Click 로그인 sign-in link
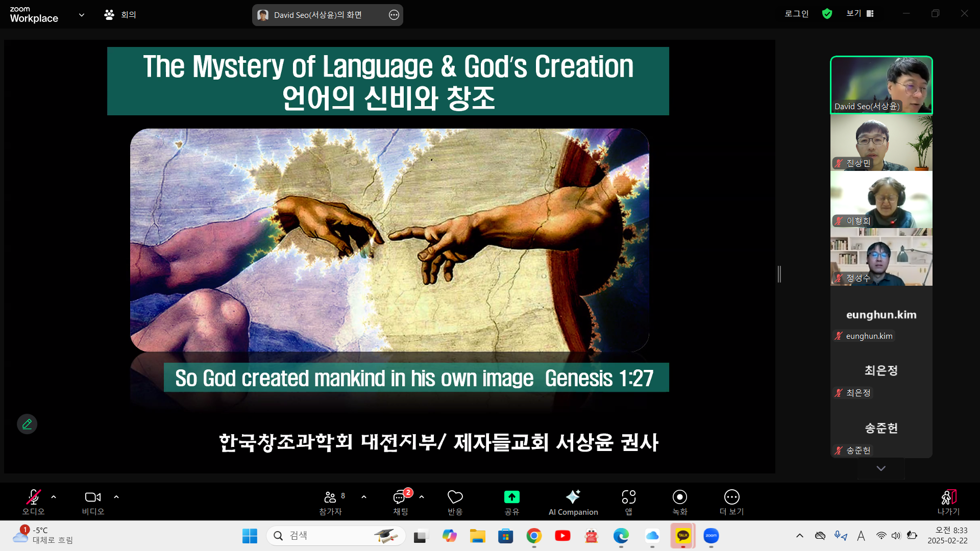Viewport: 980px width, 551px height. (797, 14)
